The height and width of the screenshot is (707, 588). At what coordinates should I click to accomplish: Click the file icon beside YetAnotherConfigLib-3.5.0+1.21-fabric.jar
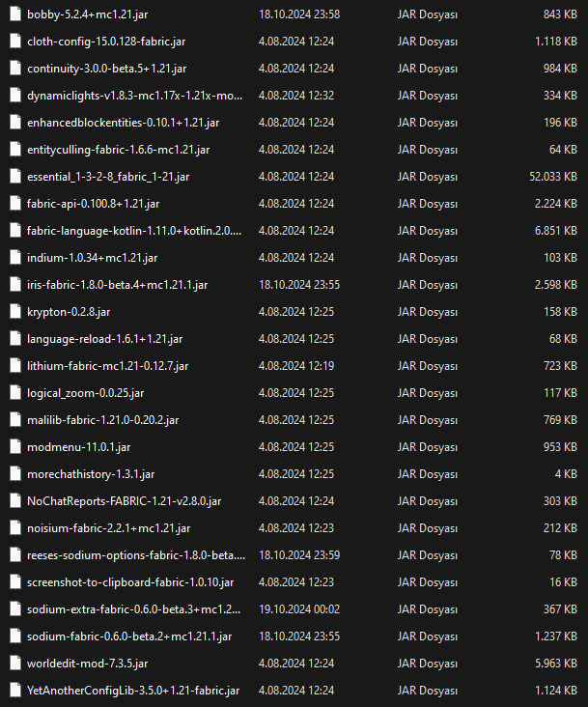15,691
